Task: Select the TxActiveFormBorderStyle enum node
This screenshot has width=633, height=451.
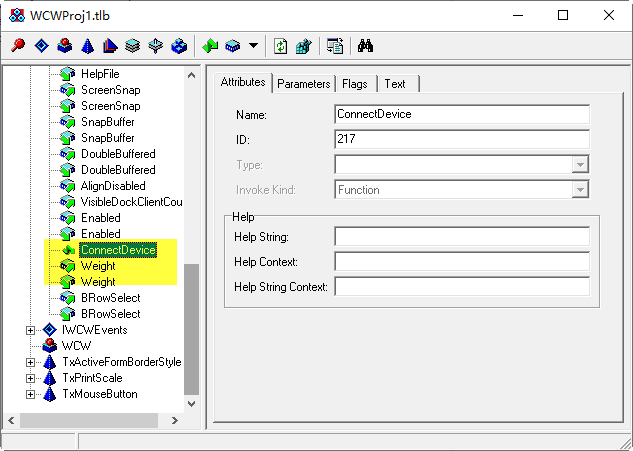Action: (122, 362)
